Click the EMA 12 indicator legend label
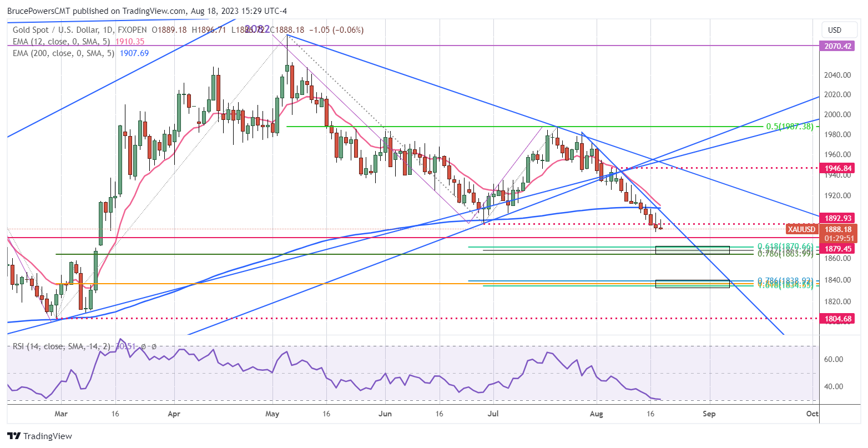 coord(63,42)
